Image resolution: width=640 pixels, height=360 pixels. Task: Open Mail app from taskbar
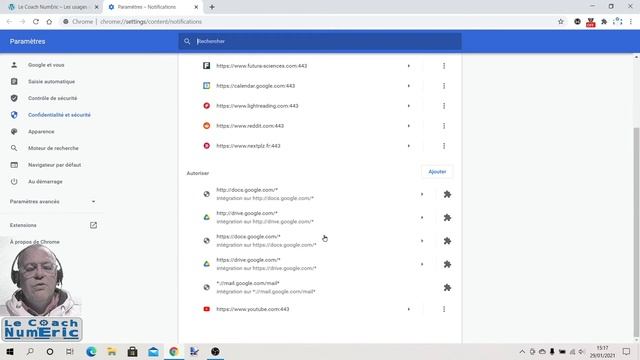[153, 351]
